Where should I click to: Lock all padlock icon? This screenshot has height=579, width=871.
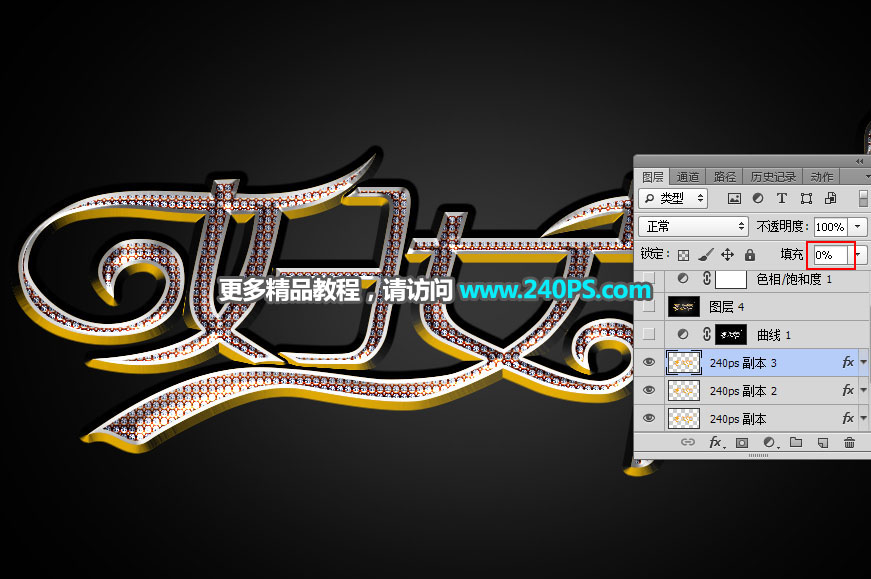tap(750, 254)
